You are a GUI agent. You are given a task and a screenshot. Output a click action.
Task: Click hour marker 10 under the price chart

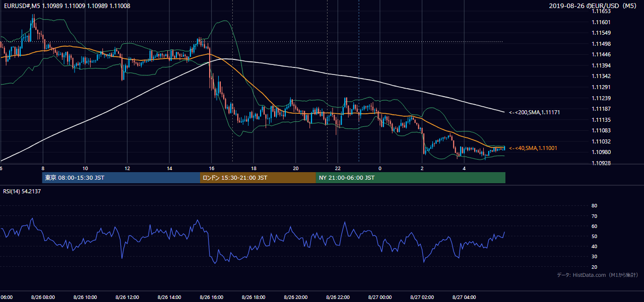(85, 169)
